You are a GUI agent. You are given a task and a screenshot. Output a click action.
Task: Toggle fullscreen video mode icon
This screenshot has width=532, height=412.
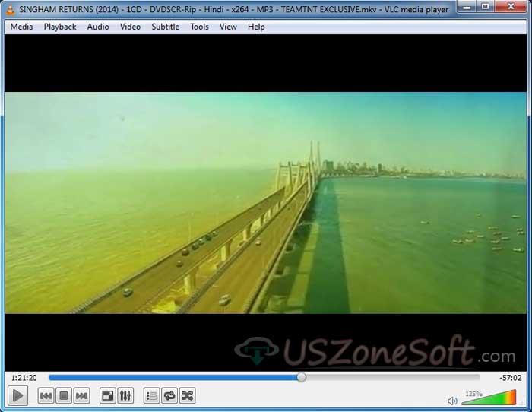pos(108,396)
